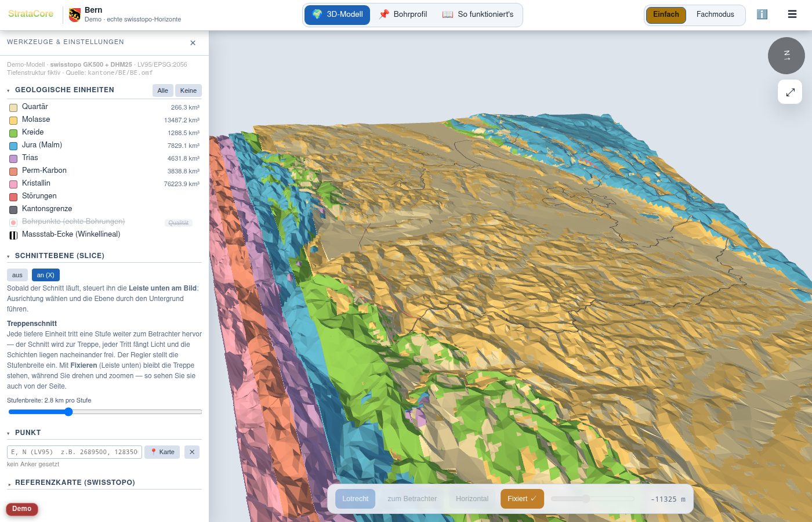812x522 pixels.
Task: Click the Bern canton coat of arms
Action: (x=75, y=14)
